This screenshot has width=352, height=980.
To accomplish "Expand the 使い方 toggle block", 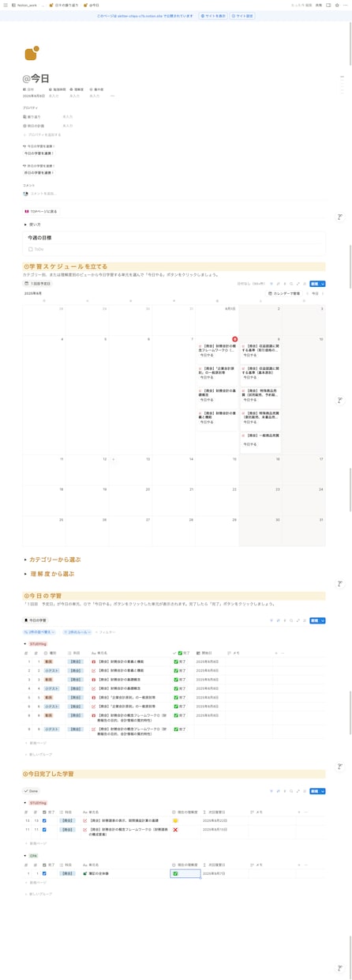I will click(x=25, y=224).
